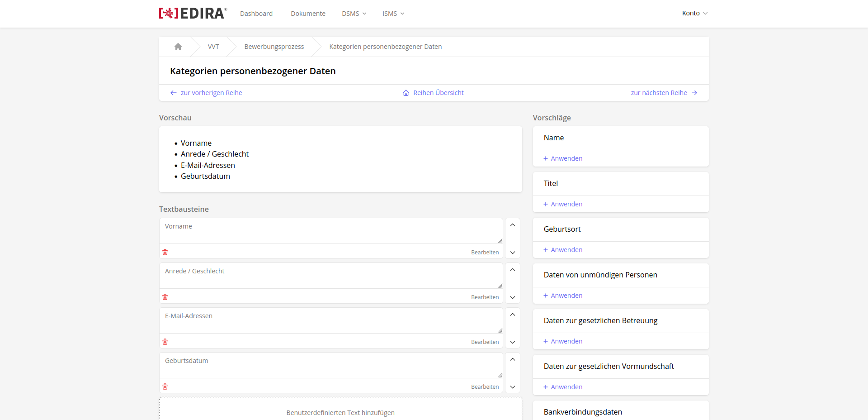Move Geburtsdatum block down

(x=513, y=387)
